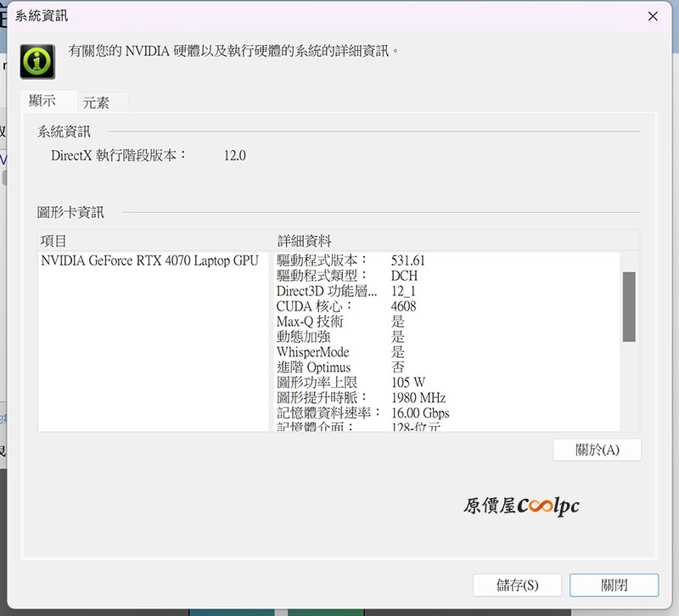Click driver version value 531.61
Screen dimensions: 679x616
coord(408,260)
